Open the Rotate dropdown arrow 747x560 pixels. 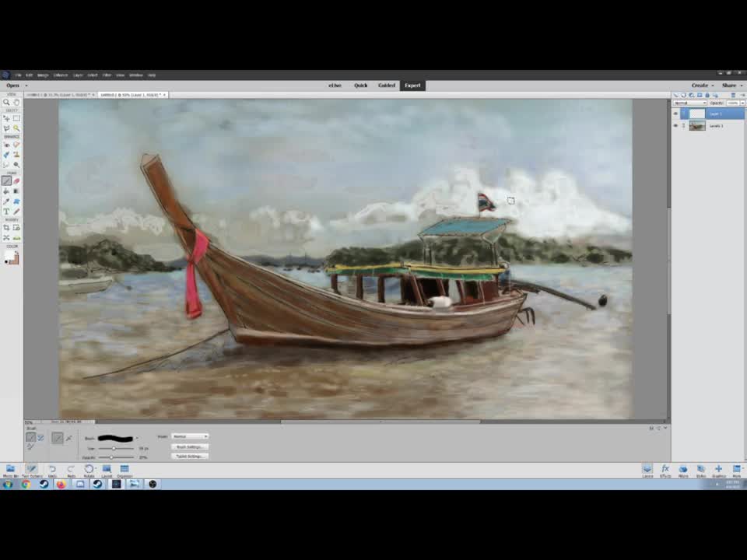[x=95, y=468]
